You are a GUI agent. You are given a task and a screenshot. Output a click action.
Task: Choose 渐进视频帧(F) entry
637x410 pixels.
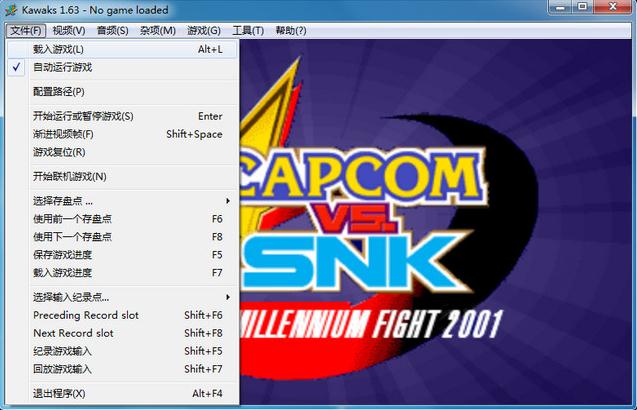[122, 134]
